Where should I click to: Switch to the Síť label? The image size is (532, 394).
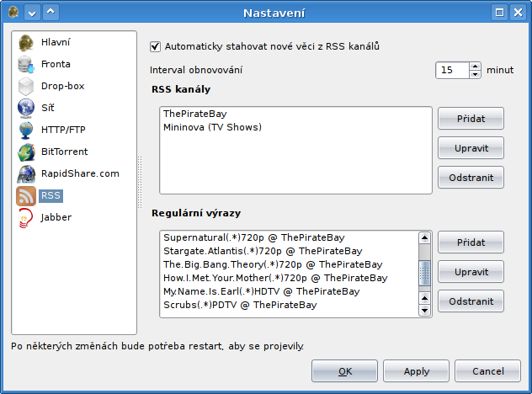tap(47, 108)
